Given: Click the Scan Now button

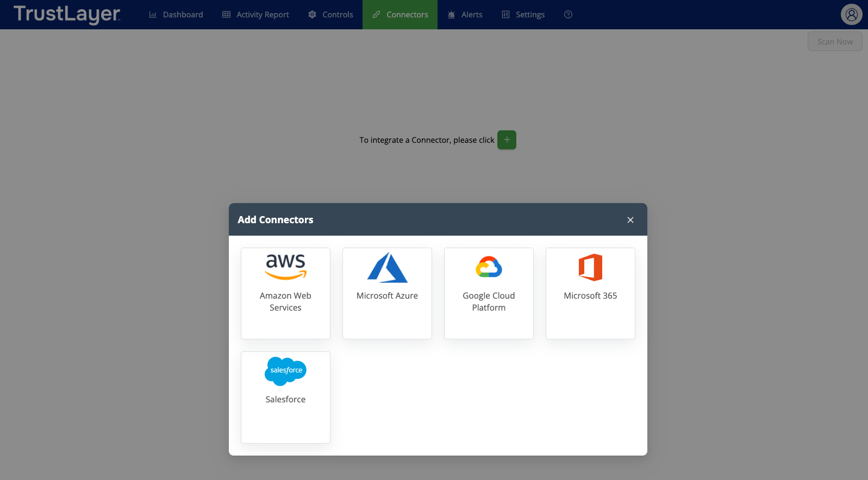Looking at the screenshot, I should [x=835, y=42].
